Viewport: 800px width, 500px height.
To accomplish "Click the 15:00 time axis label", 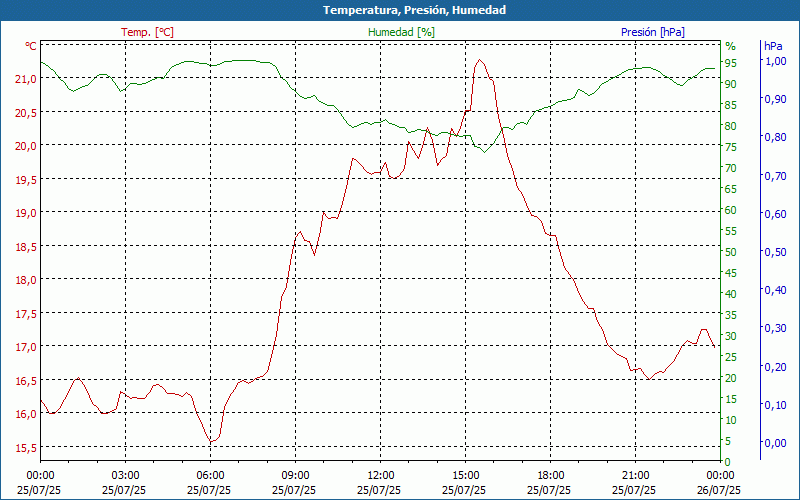I will 466,476.
